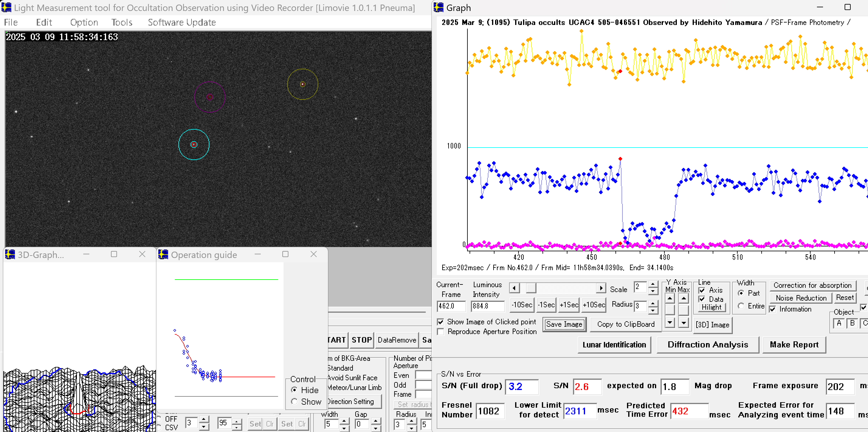868x432 pixels.
Task: Click the Graph window title icon
Action: [438, 7]
